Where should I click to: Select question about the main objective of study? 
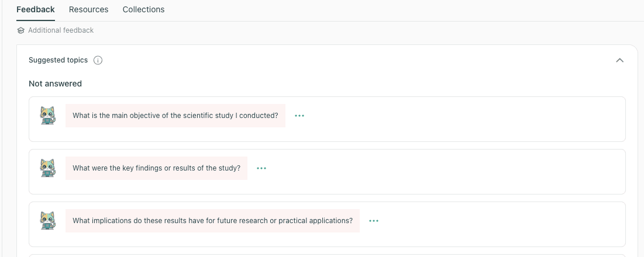coord(175,116)
